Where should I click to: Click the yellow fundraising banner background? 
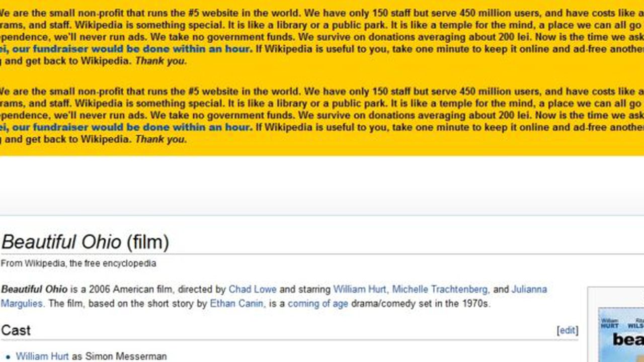click(x=322, y=75)
